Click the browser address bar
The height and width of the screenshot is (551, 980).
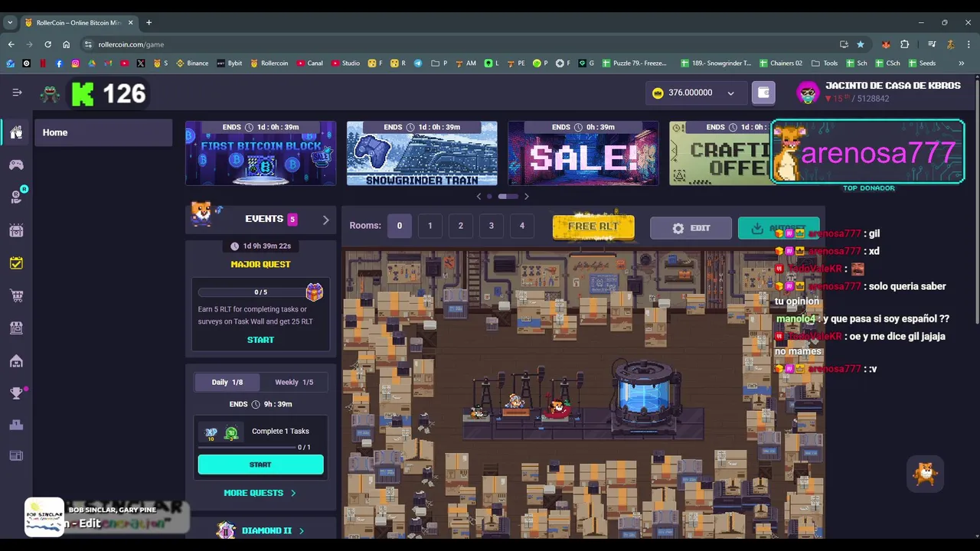459,44
